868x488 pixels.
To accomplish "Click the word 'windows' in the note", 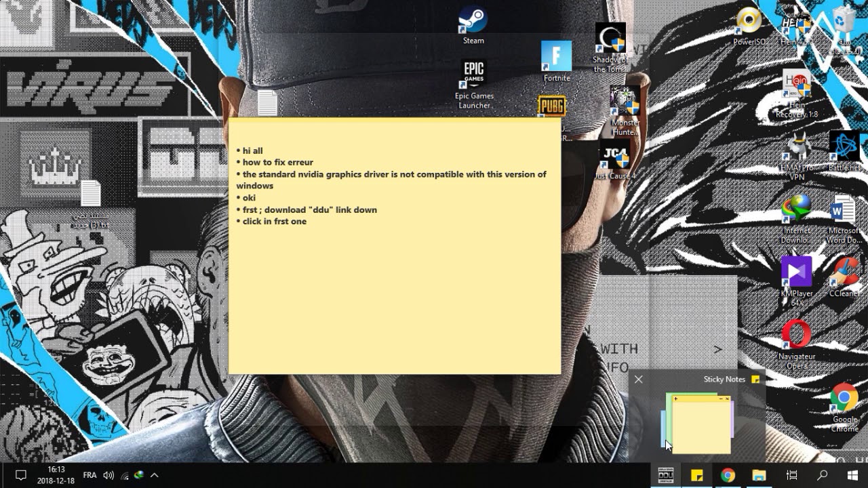I will click(255, 186).
